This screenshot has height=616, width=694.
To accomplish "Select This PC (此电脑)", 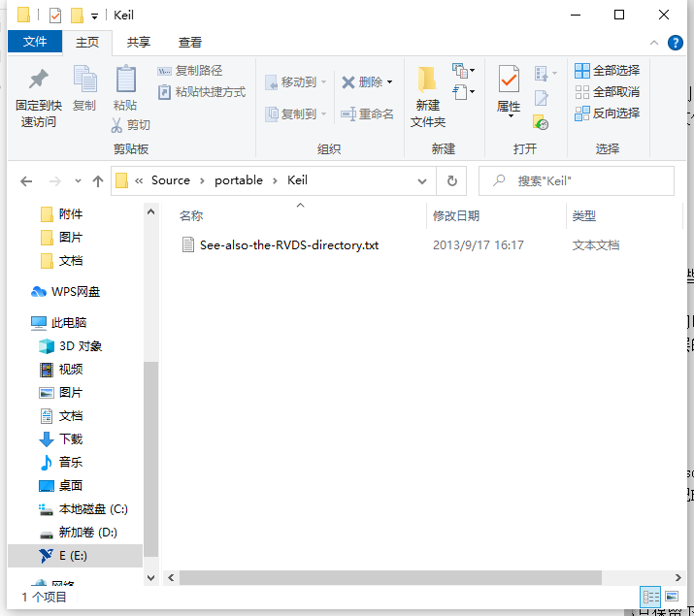I will pos(58,323).
